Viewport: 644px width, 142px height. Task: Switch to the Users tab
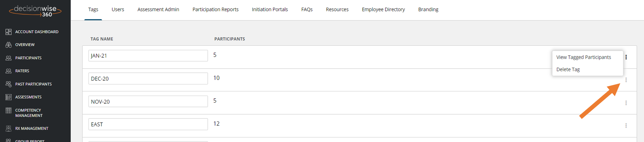(x=118, y=9)
